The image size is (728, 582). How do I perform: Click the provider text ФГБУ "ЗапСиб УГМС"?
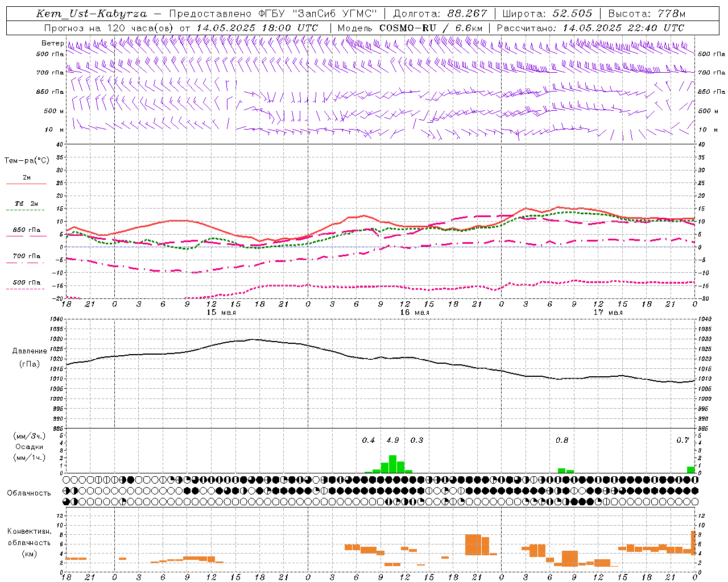(x=317, y=14)
